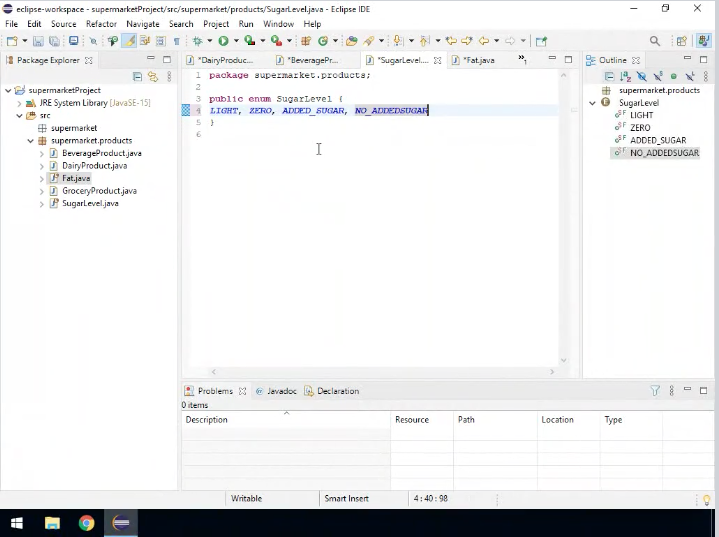Open Chrome from the Windows taskbar
719x537 pixels.
(86, 522)
